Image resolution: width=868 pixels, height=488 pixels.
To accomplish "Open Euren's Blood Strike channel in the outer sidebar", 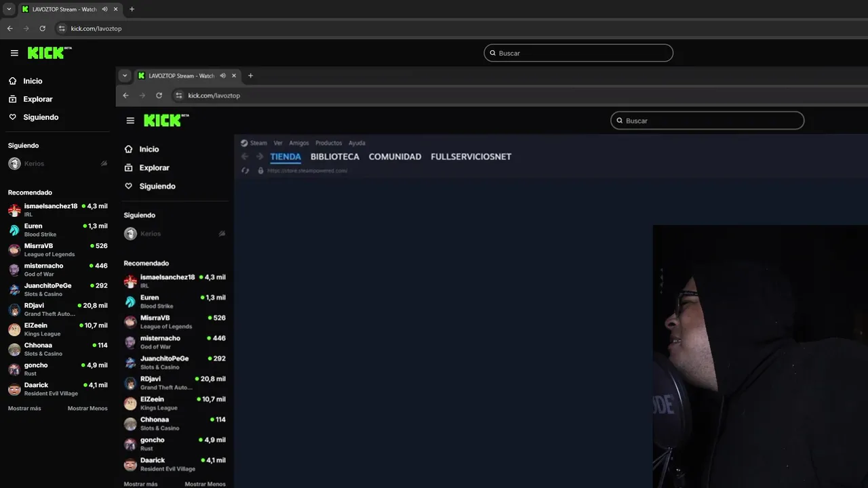I will click(58, 230).
